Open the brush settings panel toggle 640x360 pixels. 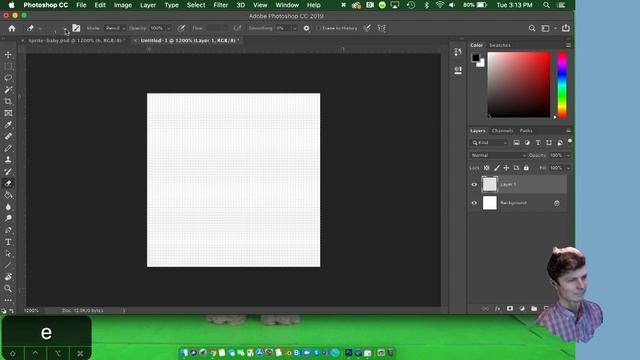tap(76, 28)
